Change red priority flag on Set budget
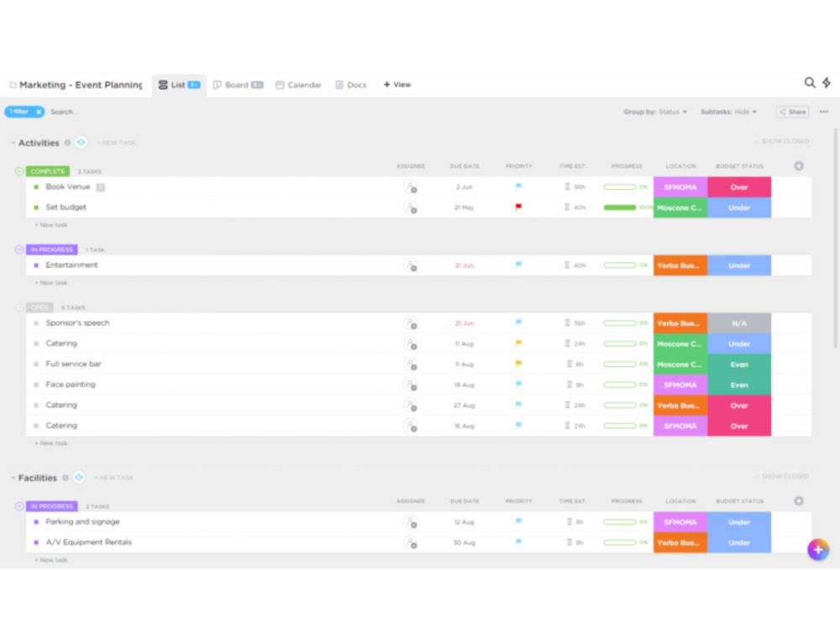Viewport: 840px width, 630px height. pos(518,207)
